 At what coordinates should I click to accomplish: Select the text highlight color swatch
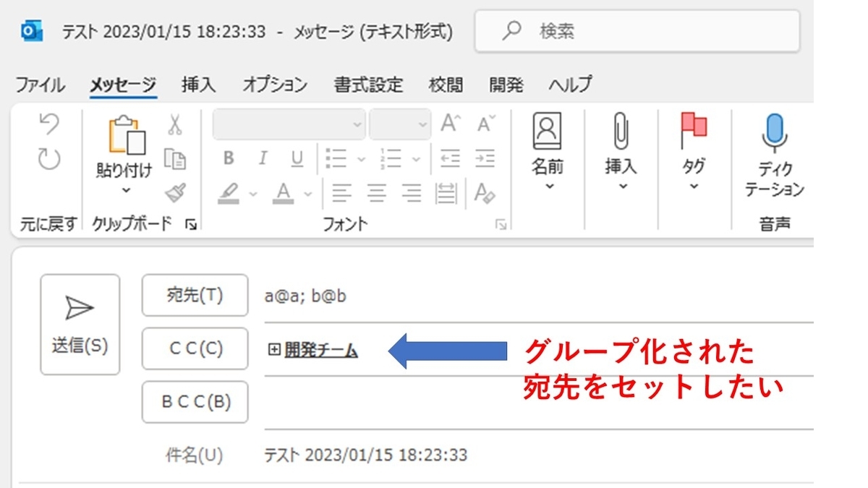(x=229, y=194)
